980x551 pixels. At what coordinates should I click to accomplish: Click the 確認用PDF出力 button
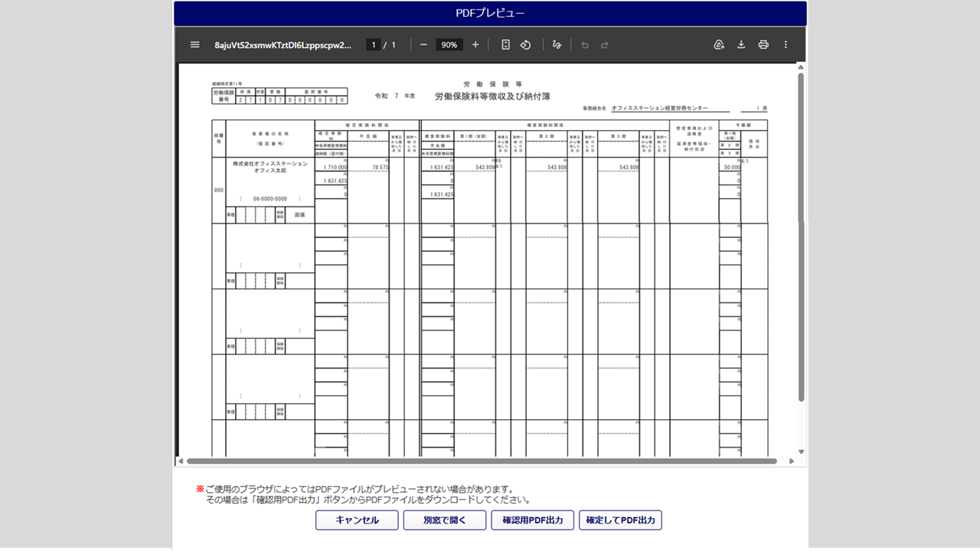point(533,520)
